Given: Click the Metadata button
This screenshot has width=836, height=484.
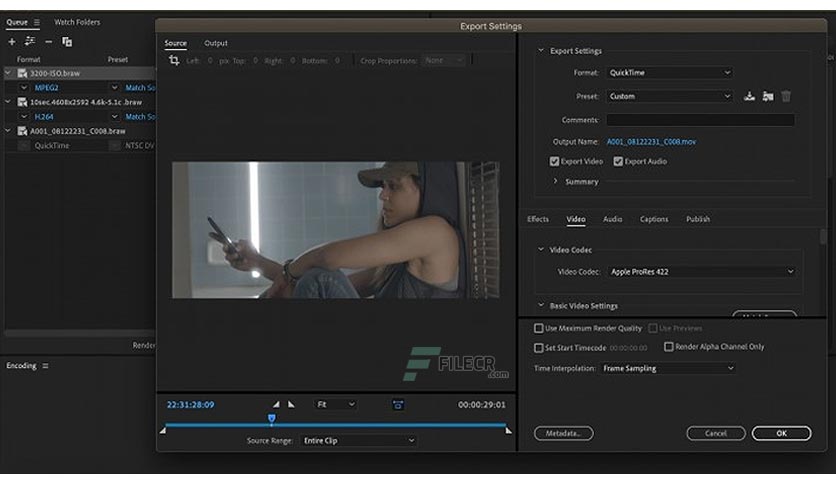Looking at the screenshot, I should [x=564, y=433].
